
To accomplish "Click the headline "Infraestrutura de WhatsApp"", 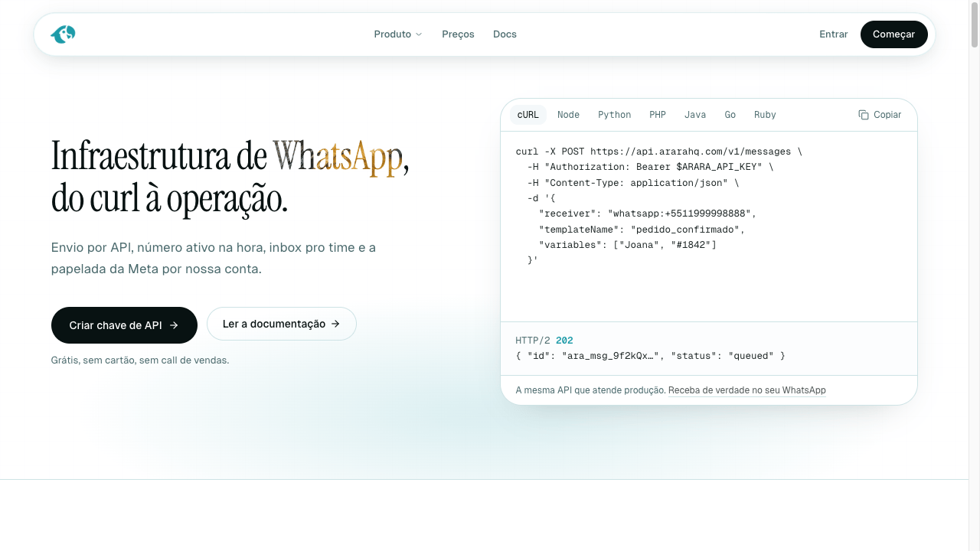I will click(x=230, y=156).
